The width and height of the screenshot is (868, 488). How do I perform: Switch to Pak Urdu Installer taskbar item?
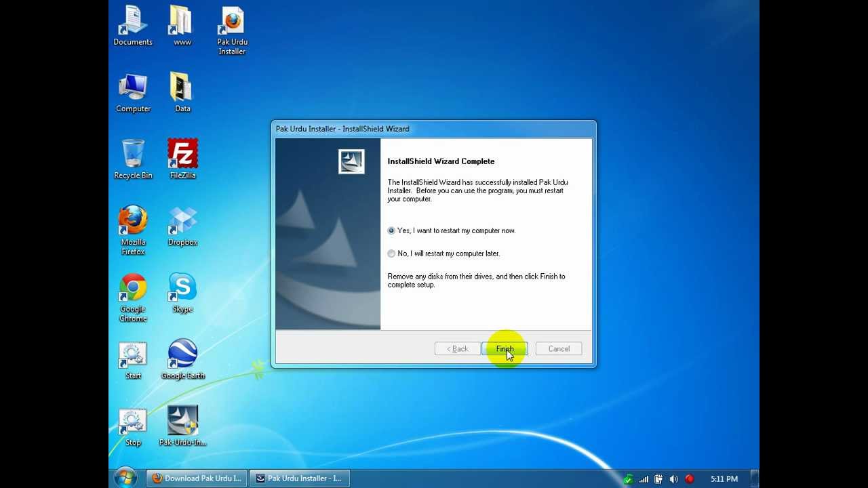(x=298, y=479)
